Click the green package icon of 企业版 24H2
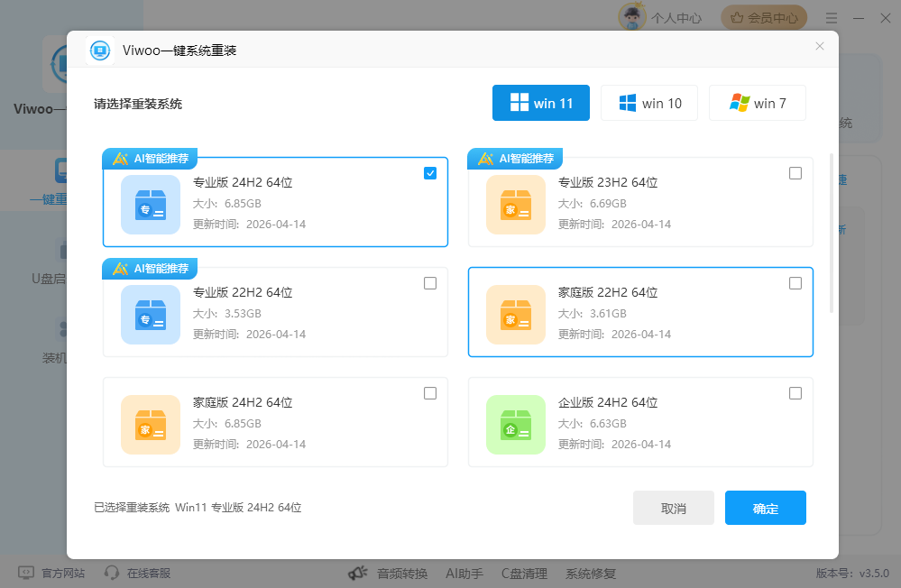 pos(515,425)
